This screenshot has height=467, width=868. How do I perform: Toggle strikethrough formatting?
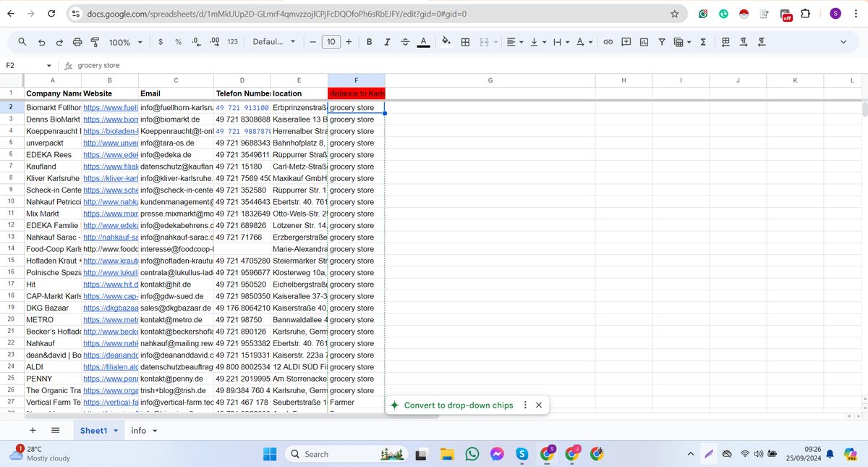point(405,43)
